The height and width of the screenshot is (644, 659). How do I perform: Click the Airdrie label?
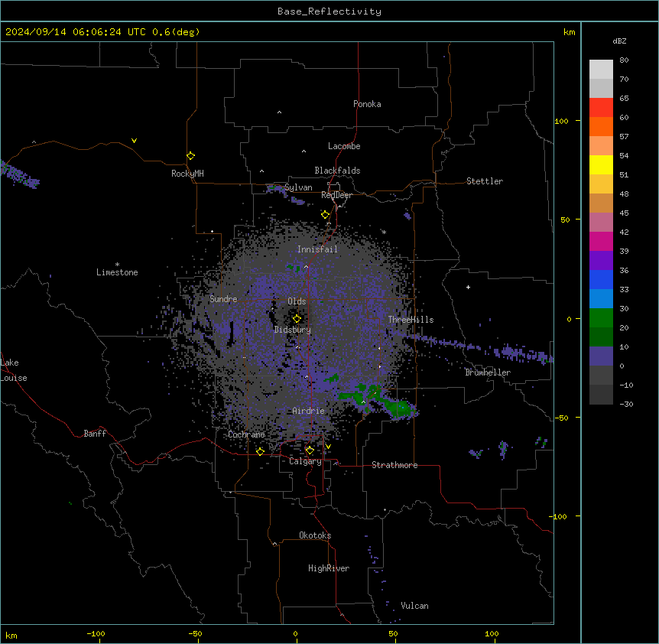(308, 411)
